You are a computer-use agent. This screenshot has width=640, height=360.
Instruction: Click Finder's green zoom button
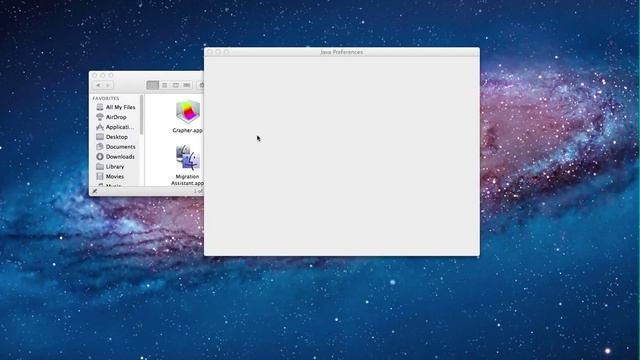(111, 76)
